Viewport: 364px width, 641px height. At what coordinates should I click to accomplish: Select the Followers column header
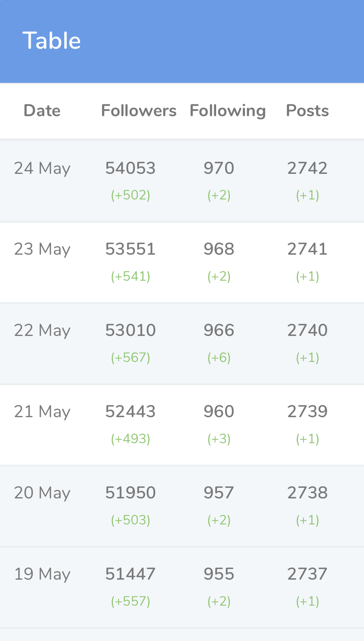(139, 110)
